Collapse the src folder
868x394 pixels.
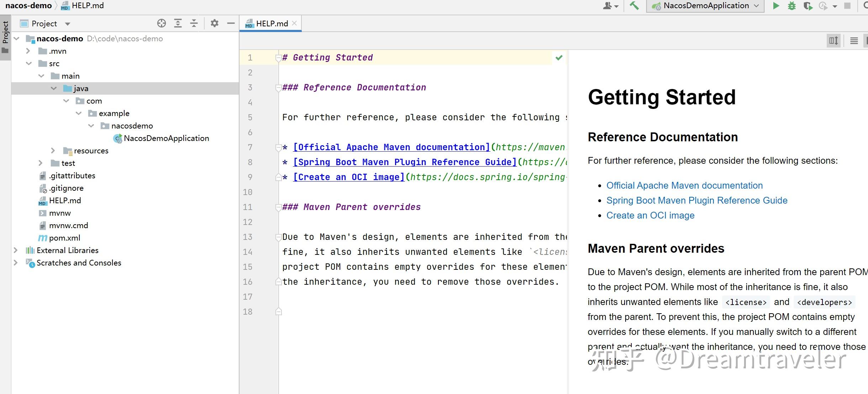click(29, 63)
